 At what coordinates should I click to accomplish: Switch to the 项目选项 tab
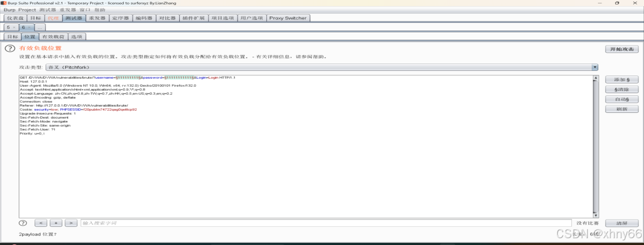[223, 18]
